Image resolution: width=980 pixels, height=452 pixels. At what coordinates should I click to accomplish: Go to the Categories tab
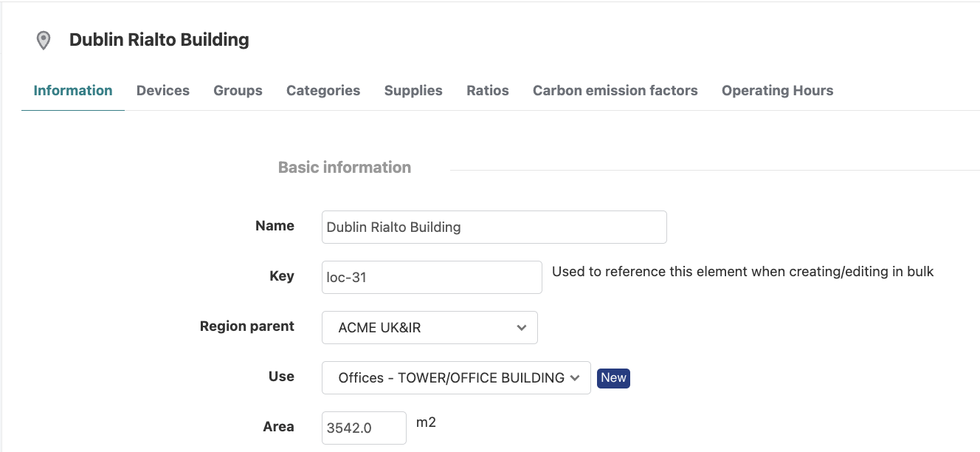click(323, 91)
